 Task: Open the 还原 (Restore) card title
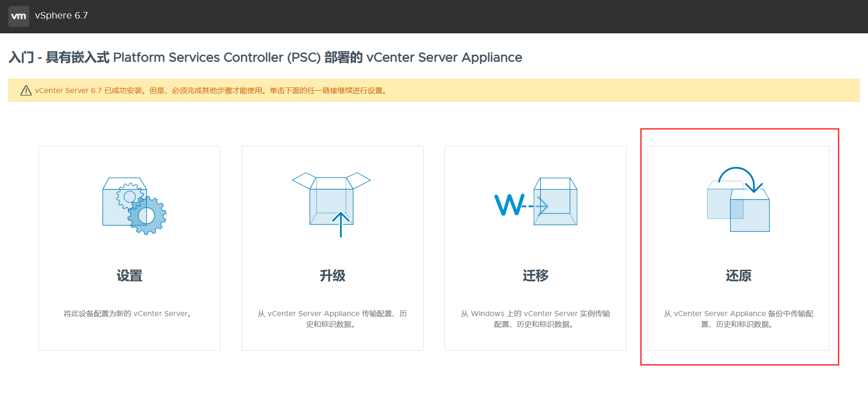coord(738,276)
